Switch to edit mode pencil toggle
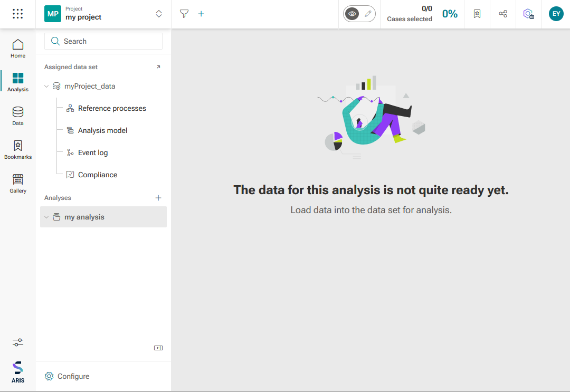The height and width of the screenshot is (392, 570). point(368,14)
